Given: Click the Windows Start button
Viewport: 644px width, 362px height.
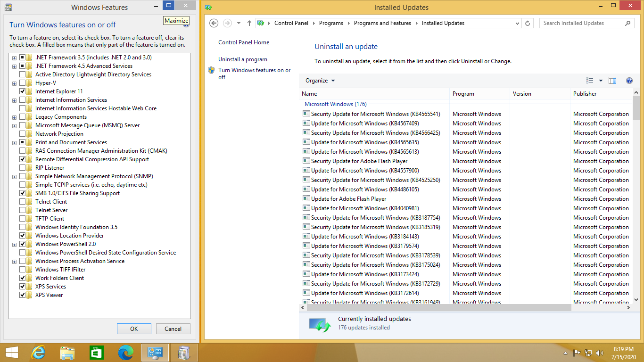Looking at the screenshot, I should [x=12, y=353].
